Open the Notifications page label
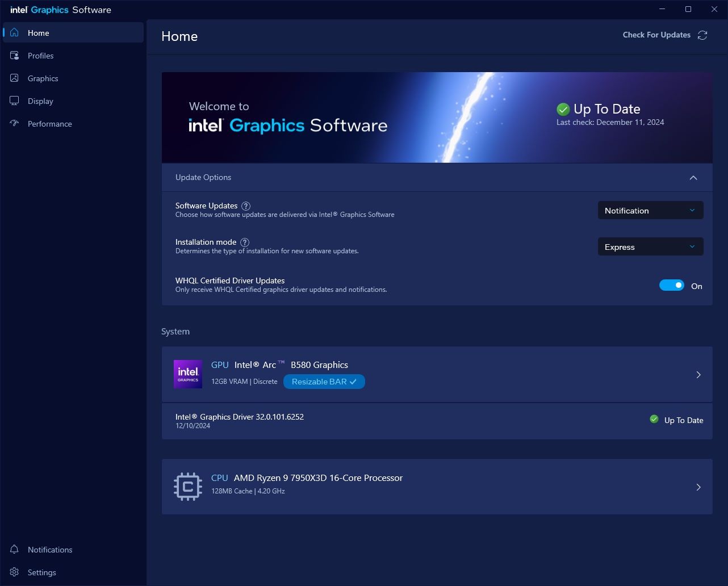The width and height of the screenshot is (728, 586). pos(50,550)
